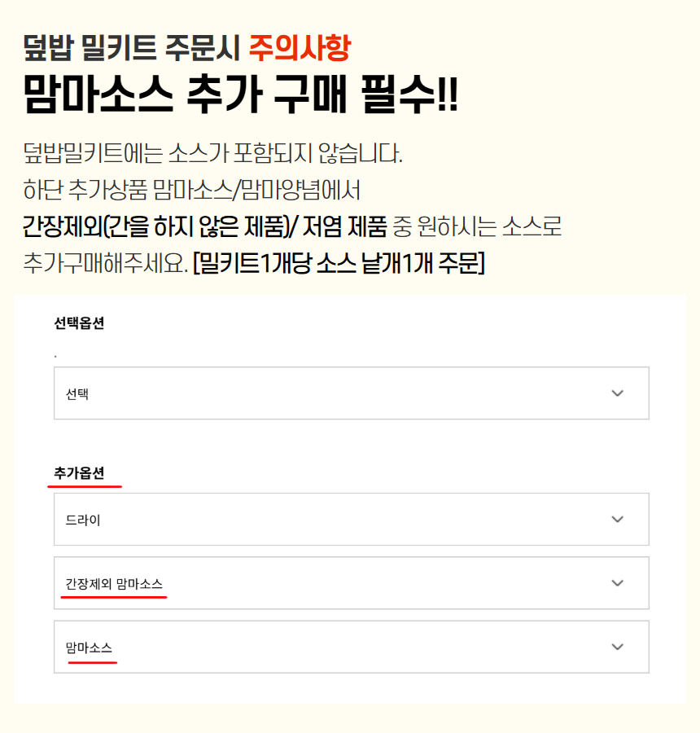Open the 맘마소스 dropdown by its label
Image resolution: width=700 pixels, height=733 pixels.
click(x=90, y=647)
